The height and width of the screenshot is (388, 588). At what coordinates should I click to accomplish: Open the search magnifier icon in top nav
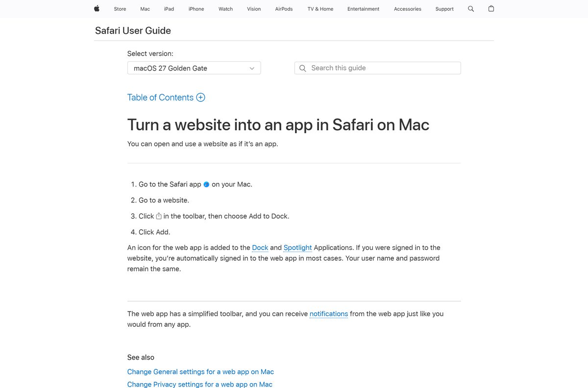tap(471, 9)
